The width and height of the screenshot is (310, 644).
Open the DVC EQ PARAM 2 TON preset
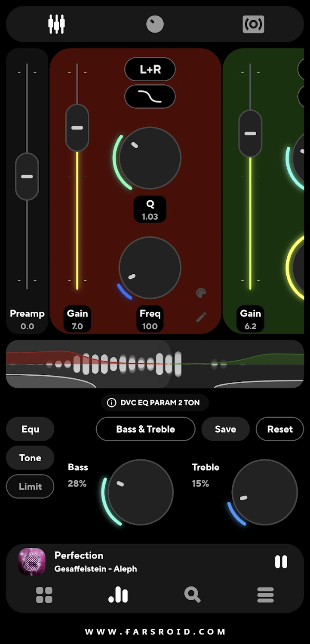click(155, 403)
